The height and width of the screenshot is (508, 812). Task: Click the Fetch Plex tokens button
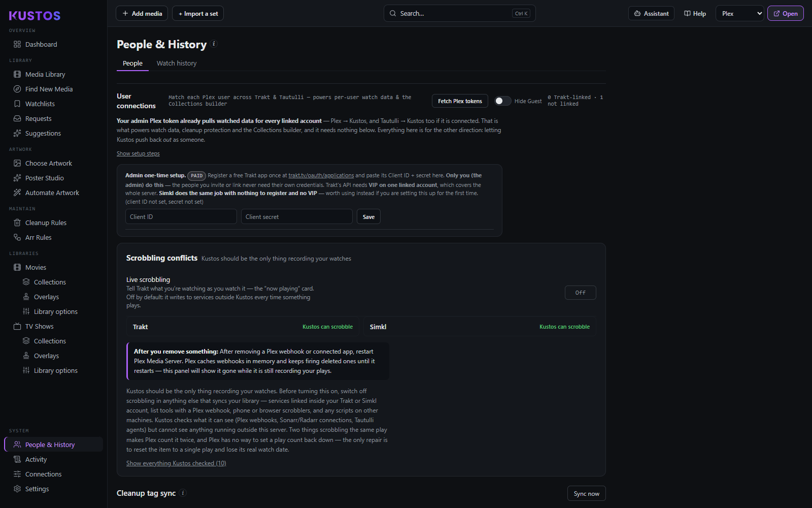[x=460, y=101]
